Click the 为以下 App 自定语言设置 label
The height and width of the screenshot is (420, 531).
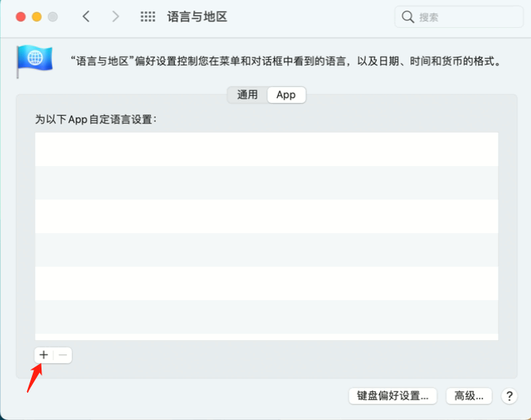tap(95, 118)
